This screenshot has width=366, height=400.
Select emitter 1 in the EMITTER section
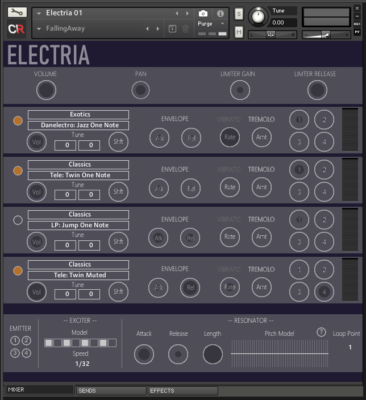(x=15, y=340)
